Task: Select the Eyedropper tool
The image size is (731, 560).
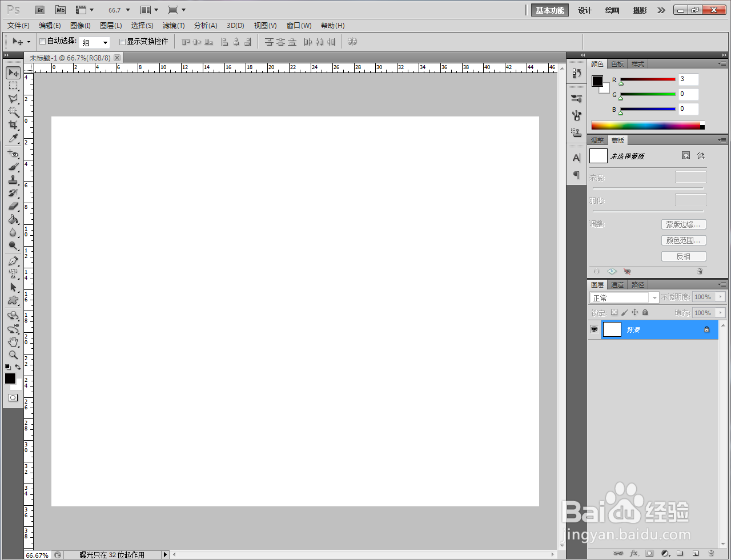Action: [13, 139]
